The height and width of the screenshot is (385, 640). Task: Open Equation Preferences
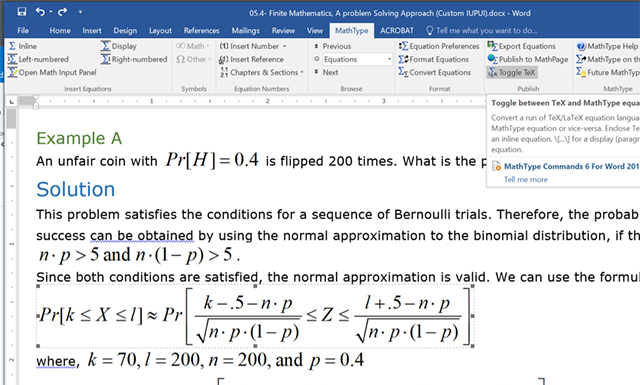tap(439, 46)
